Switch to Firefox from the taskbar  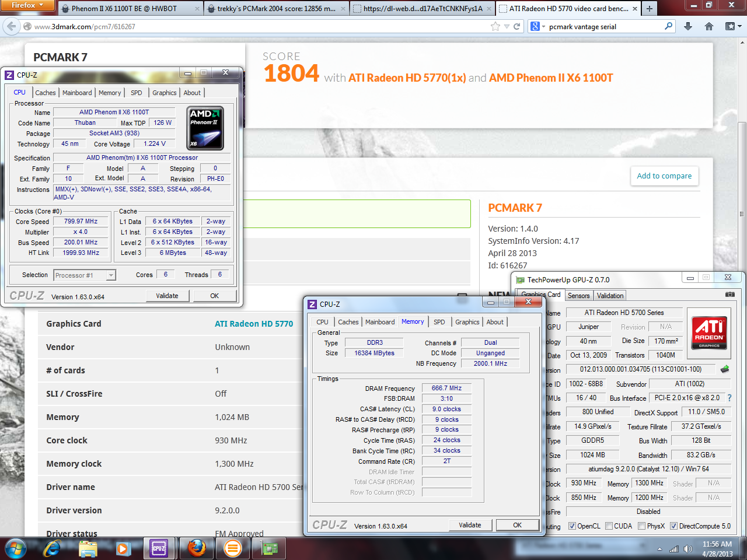197,548
